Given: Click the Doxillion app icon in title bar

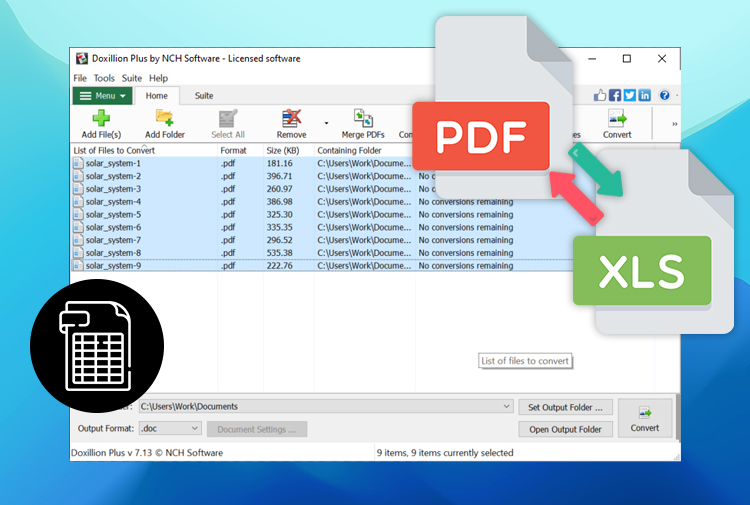Looking at the screenshot, I should 82,58.
